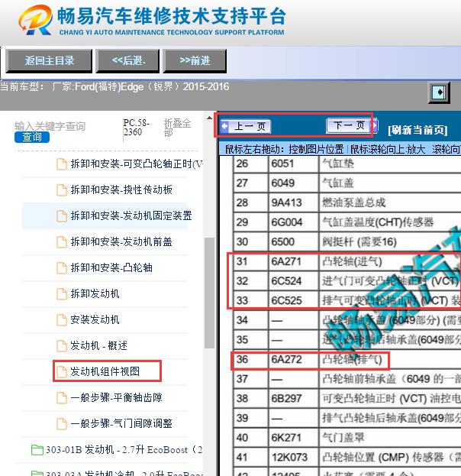The height and width of the screenshot is (476, 461).
Task: Open 拆卸和安装-凸轮轴 document
Action: (111, 267)
